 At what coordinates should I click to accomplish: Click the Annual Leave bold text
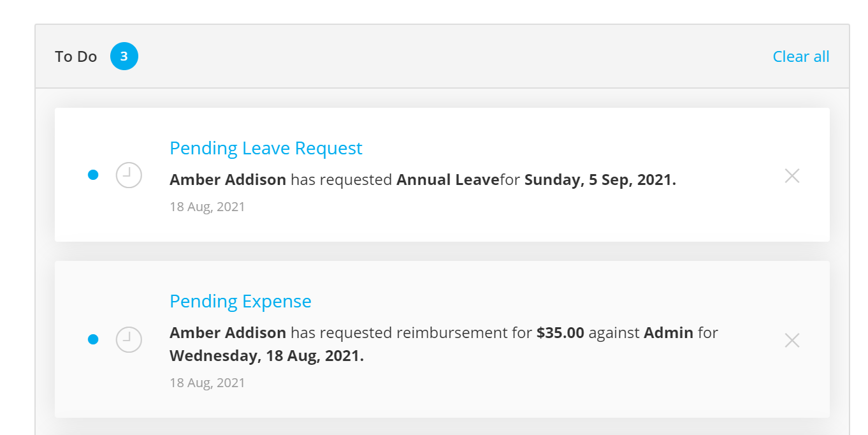[447, 180]
